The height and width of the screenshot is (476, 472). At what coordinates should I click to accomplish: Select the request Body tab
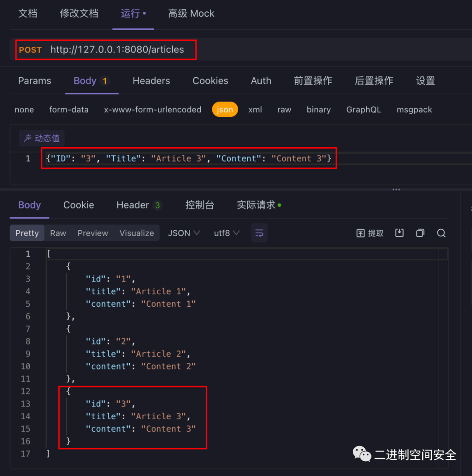[92, 81]
